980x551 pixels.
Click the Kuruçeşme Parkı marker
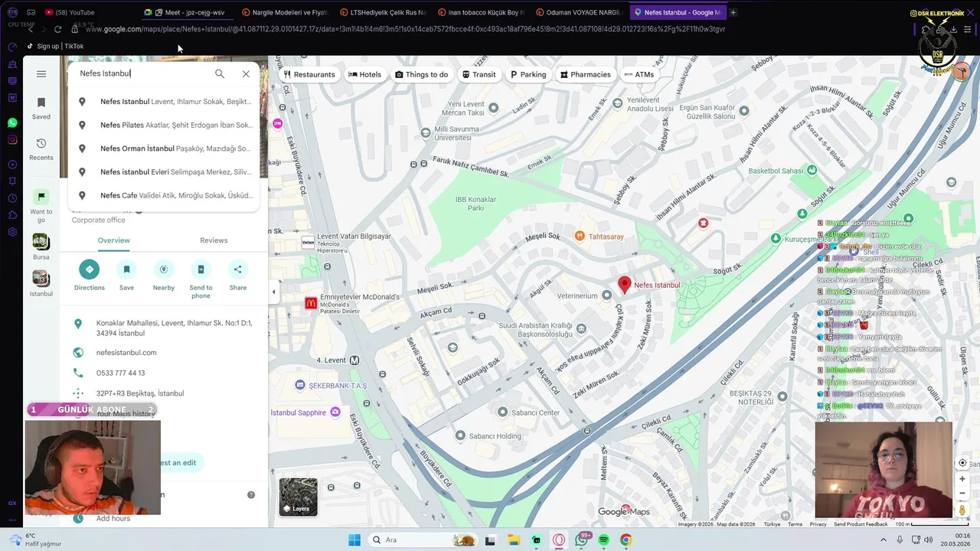point(776,239)
